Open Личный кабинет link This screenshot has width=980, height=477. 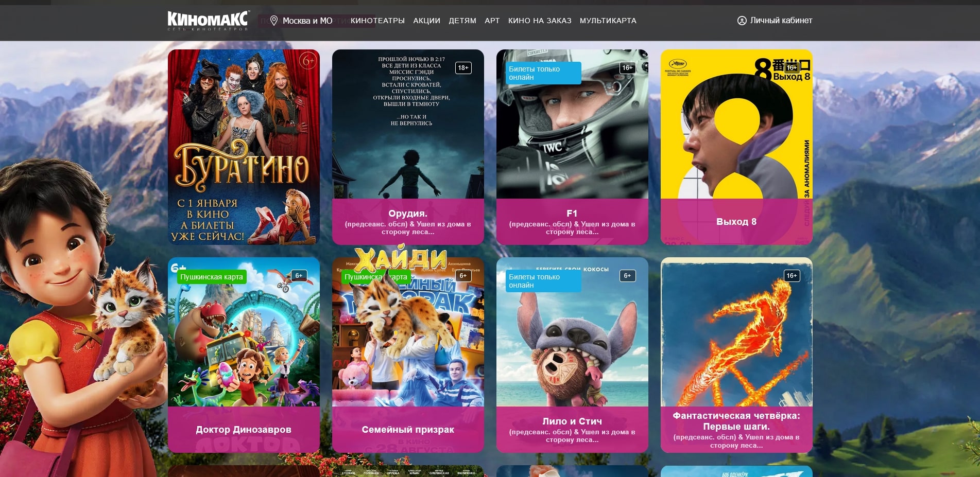tap(781, 21)
